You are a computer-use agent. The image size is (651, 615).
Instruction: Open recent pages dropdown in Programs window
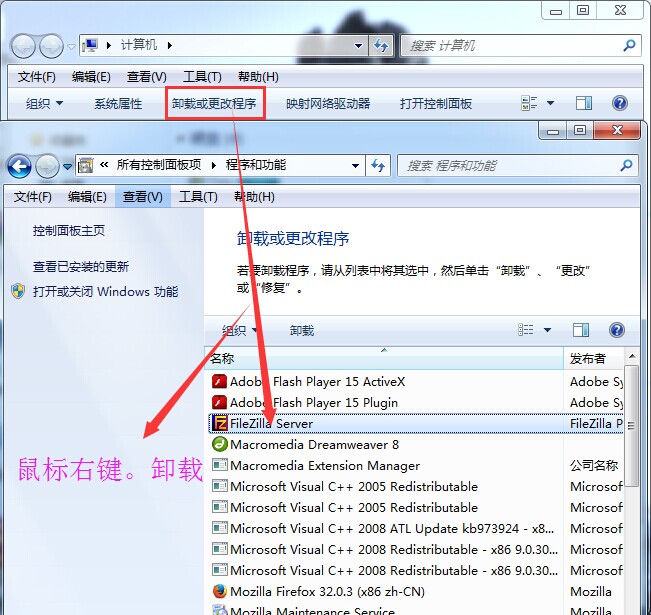tap(67, 167)
